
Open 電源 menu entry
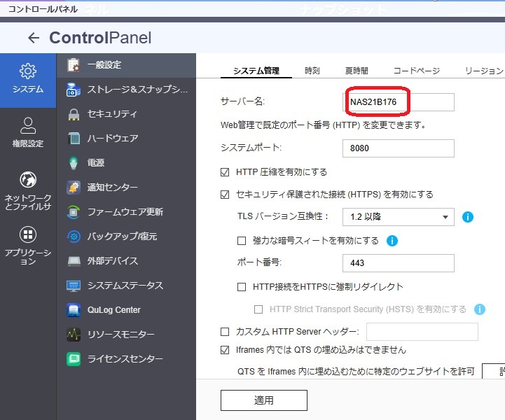[x=126, y=163]
